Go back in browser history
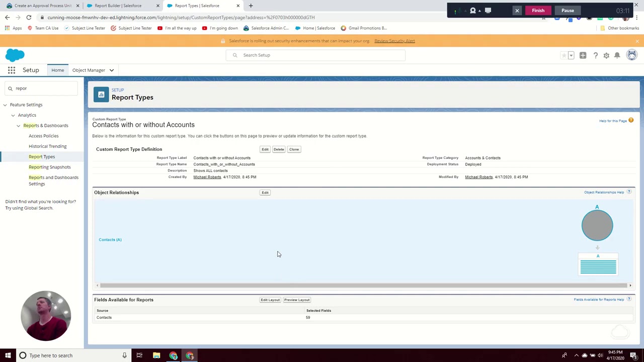Viewport: 644px width, 362px height. 7,17
